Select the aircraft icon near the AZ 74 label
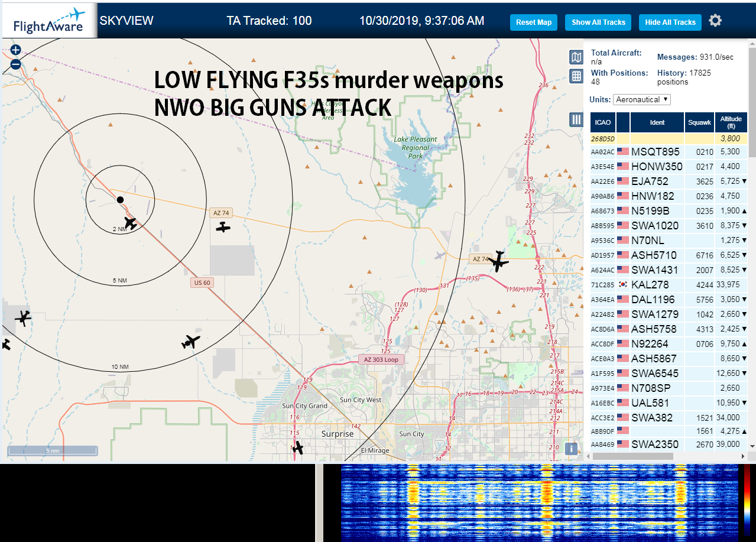 tap(223, 227)
